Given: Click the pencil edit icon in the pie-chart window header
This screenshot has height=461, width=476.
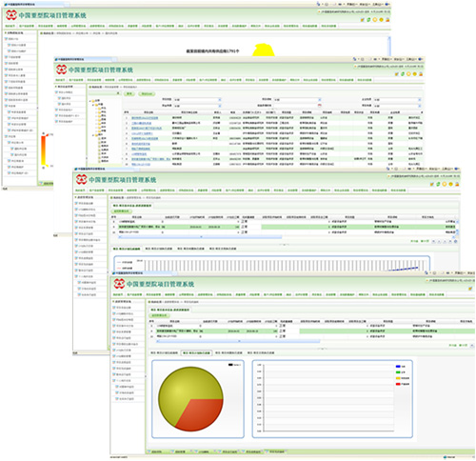Looking at the screenshot, I should tap(470, 289).
